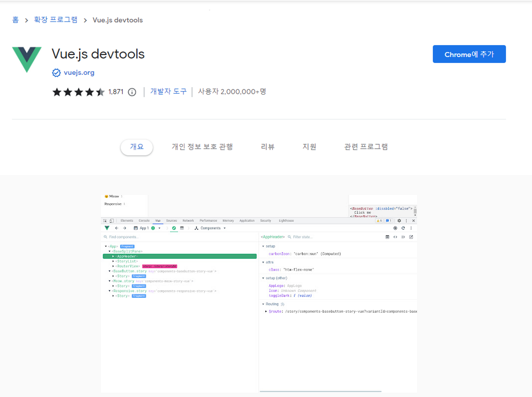Image resolution: width=532 pixels, height=397 pixels.
Task: Click the Chrome에 추가 button
Action: click(x=469, y=54)
